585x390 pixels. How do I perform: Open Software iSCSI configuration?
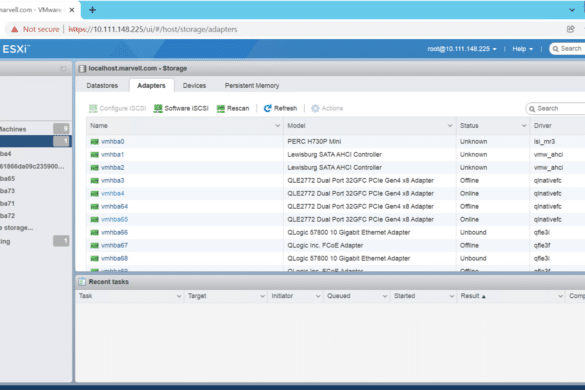(181, 108)
